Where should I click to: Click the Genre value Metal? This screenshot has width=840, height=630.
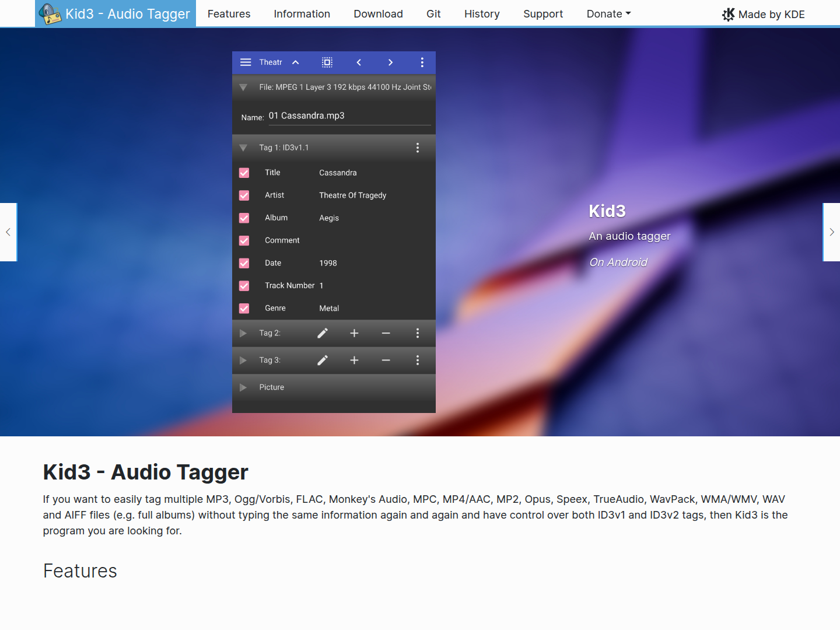329,309
